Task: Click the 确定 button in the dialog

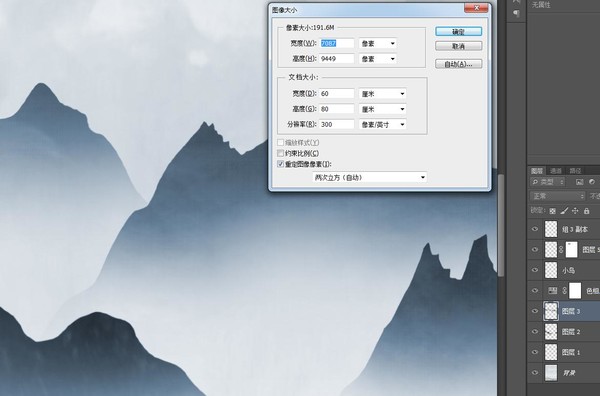Action: [458, 32]
